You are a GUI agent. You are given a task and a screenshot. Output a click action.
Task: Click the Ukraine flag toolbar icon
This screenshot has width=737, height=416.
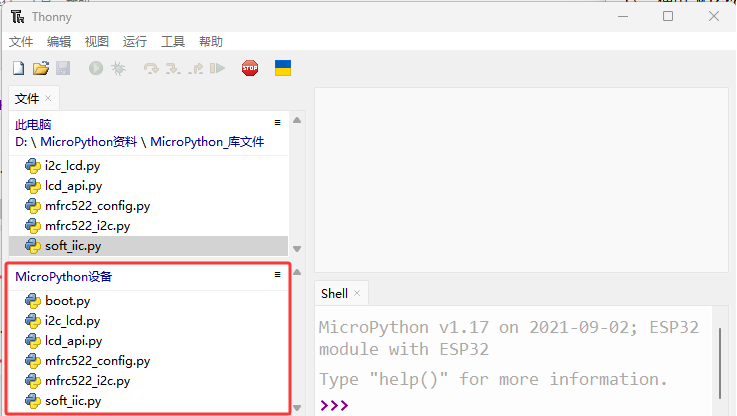point(283,68)
